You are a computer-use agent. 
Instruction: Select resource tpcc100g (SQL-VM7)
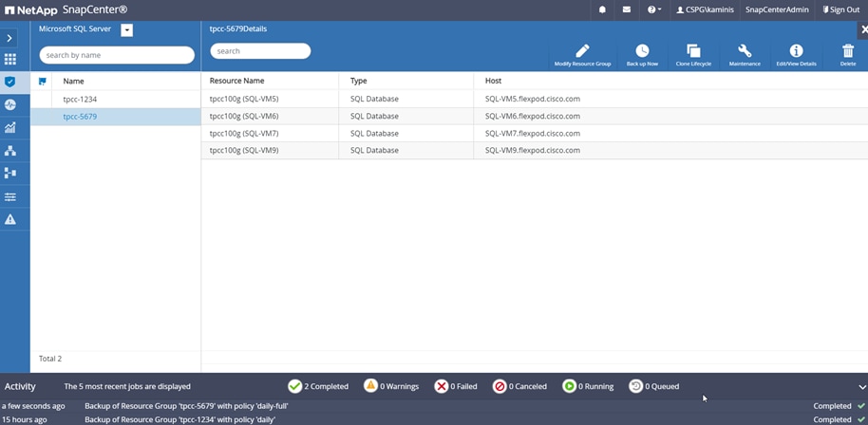[244, 133]
